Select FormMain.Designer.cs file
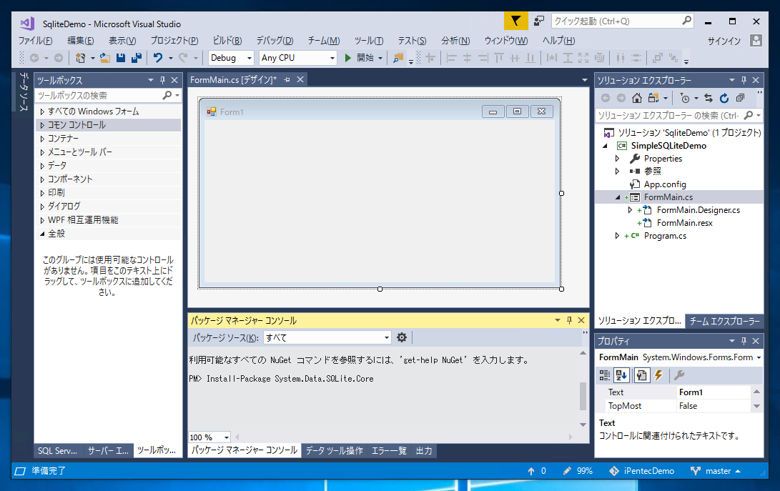 [x=698, y=210]
